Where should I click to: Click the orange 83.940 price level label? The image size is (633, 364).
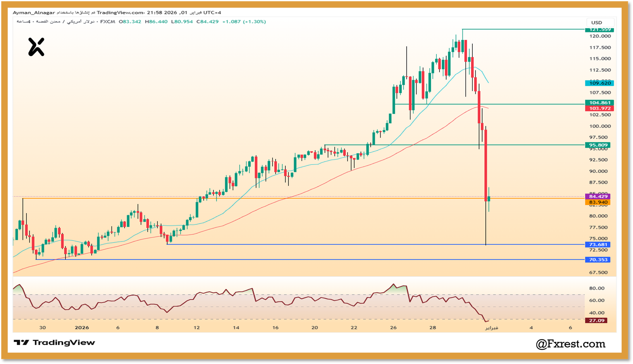598,202
